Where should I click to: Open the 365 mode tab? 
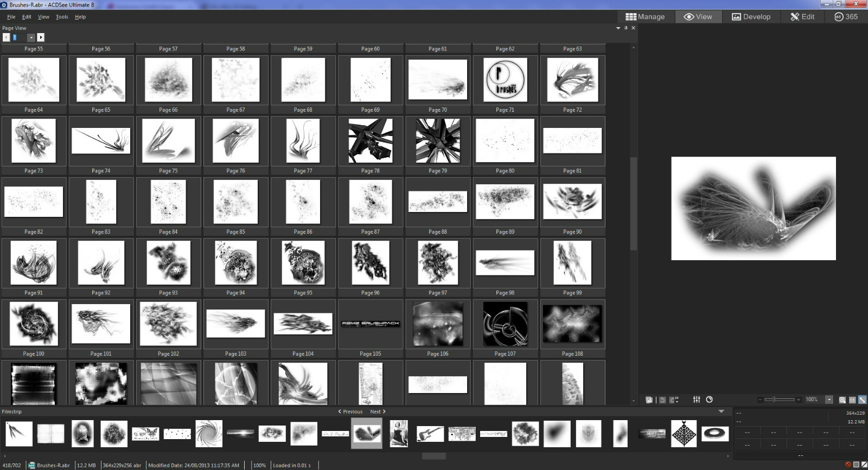(846, 17)
